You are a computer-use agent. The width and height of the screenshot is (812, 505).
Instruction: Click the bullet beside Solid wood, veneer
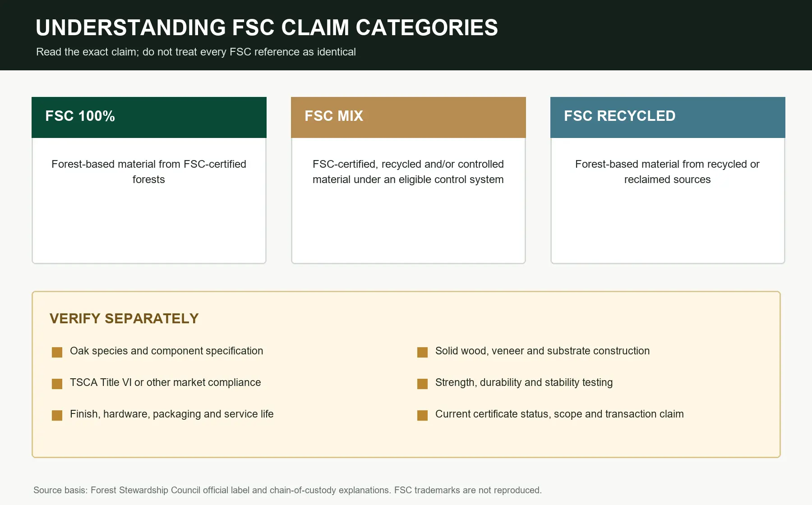(422, 352)
